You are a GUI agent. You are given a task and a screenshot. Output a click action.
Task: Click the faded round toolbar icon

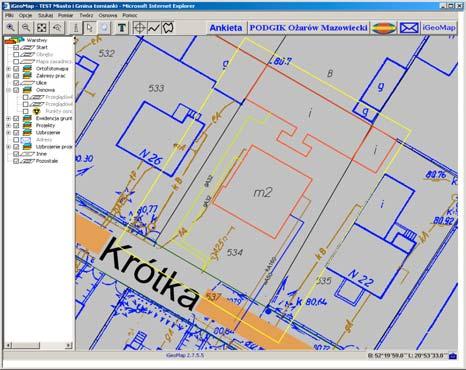point(104,28)
